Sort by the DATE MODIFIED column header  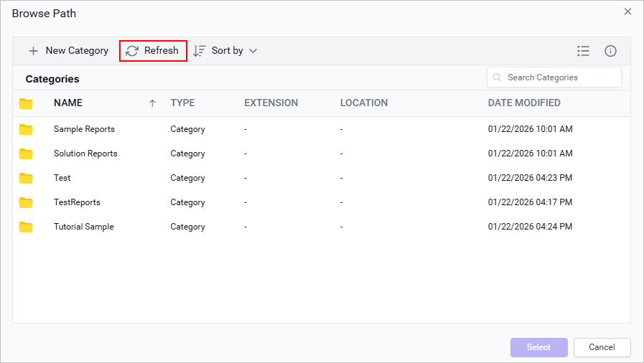(x=524, y=103)
